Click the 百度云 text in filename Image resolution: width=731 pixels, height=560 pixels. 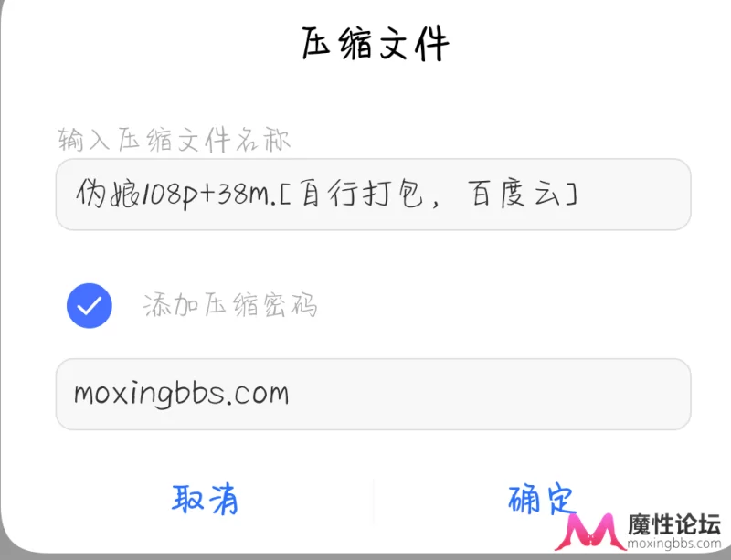tap(515, 194)
